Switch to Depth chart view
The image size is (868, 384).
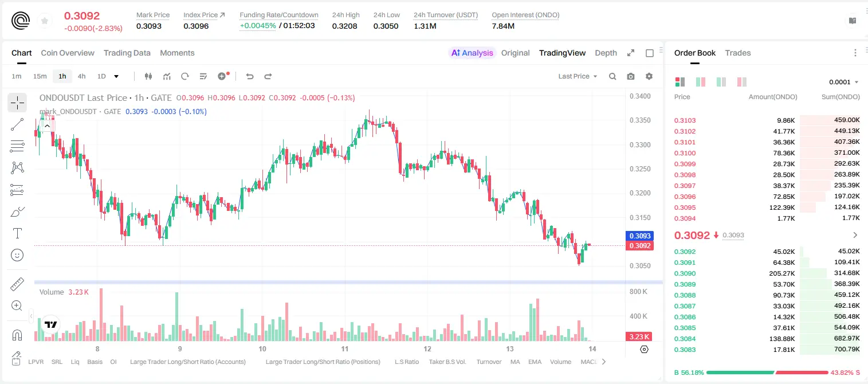tap(606, 53)
